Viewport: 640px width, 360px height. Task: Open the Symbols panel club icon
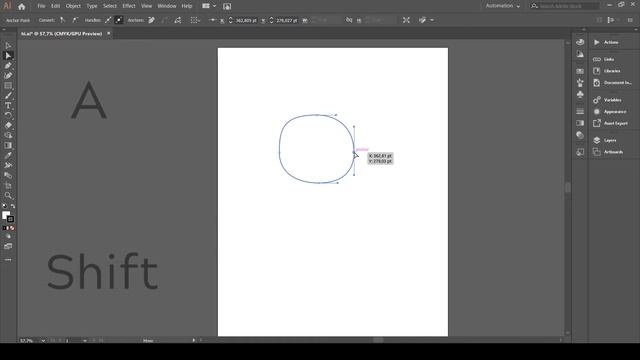pyautogui.click(x=580, y=95)
